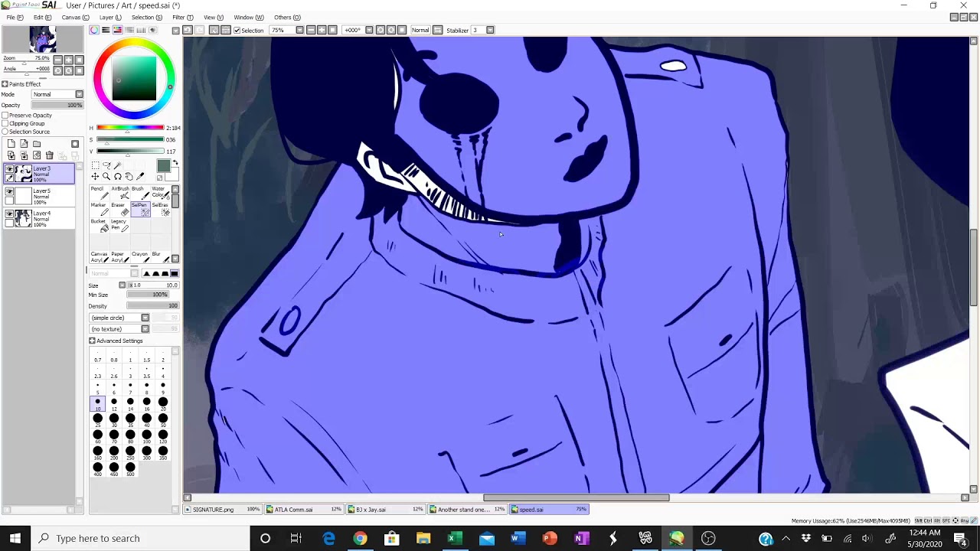The image size is (980, 551).
Task: Click the Normal drawing mode button in toolbar
Action: coord(420,30)
